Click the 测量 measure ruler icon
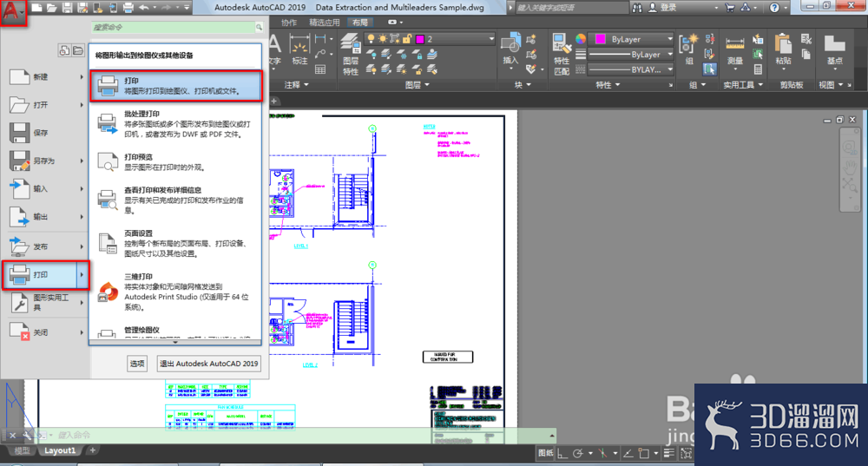 [734, 49]
